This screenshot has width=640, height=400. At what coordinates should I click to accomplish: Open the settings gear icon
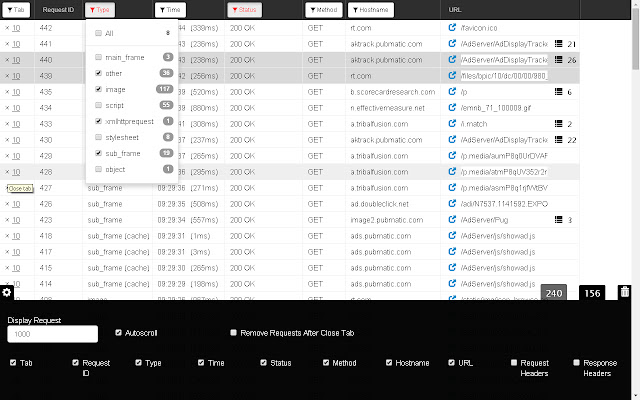pyautogui.click(x=7, y=292)
